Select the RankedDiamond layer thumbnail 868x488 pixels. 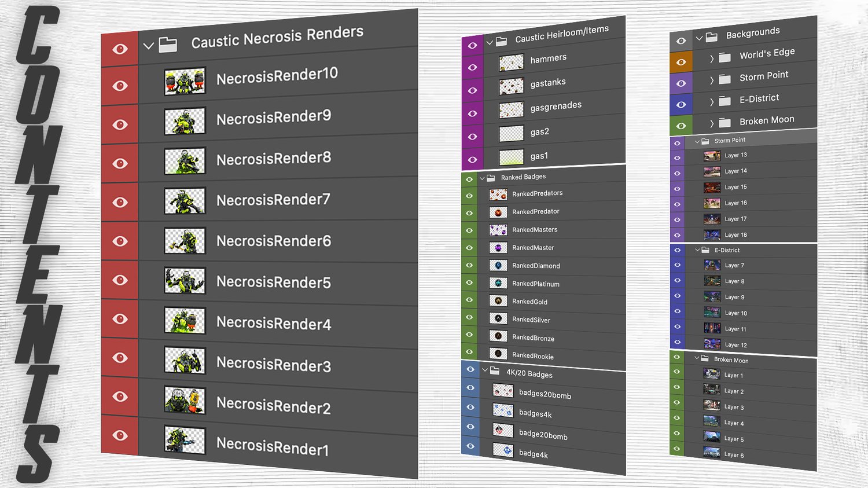(x=498, y=266)
